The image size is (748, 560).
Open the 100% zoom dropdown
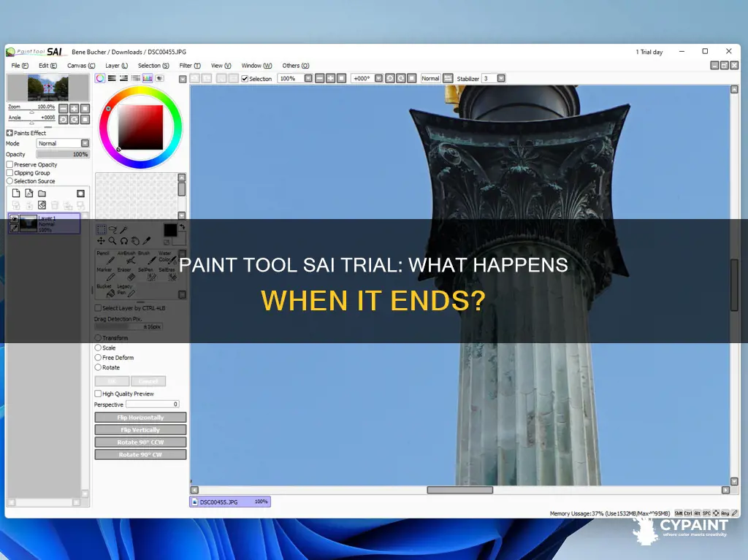pyautogui.click(x=308, y=78)
